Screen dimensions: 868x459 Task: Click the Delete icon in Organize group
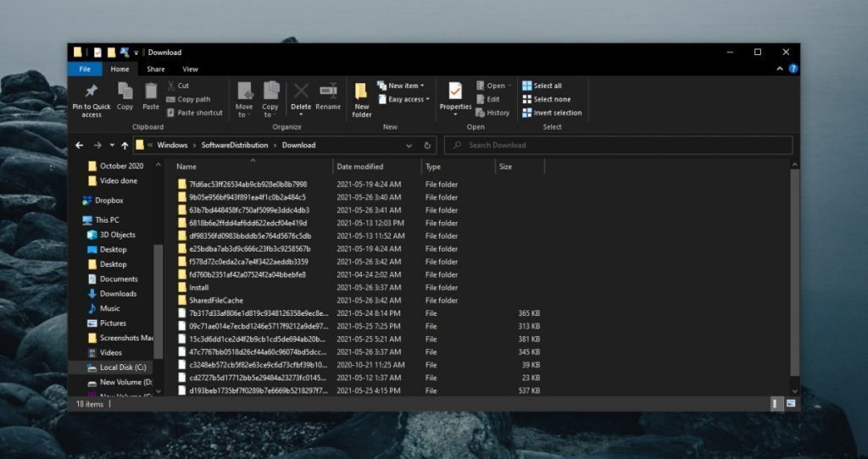click(301, 91)
